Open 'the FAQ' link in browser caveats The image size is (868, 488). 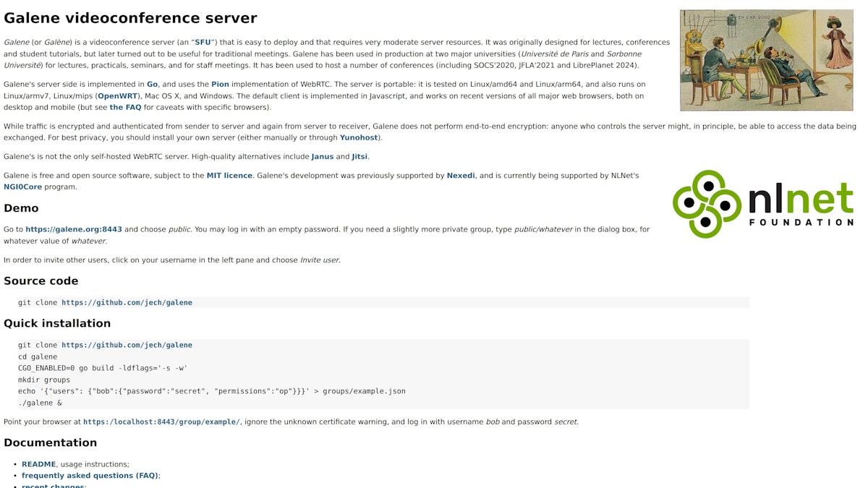tap(125, 108)
